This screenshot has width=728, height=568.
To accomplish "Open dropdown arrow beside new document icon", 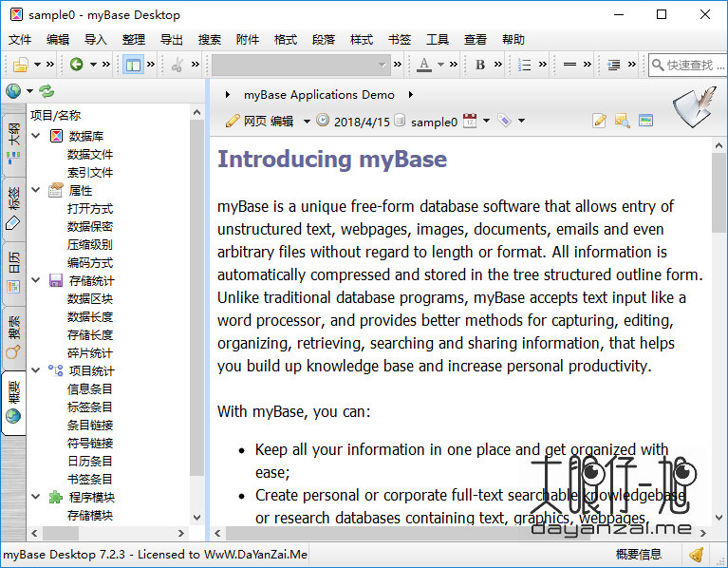I will (x=37, y=65).
